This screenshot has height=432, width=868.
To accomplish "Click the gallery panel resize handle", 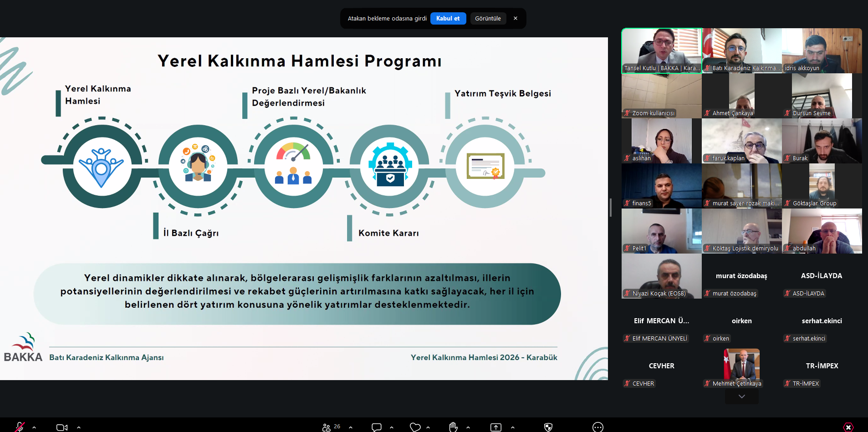I will click(x=611, y=208).
